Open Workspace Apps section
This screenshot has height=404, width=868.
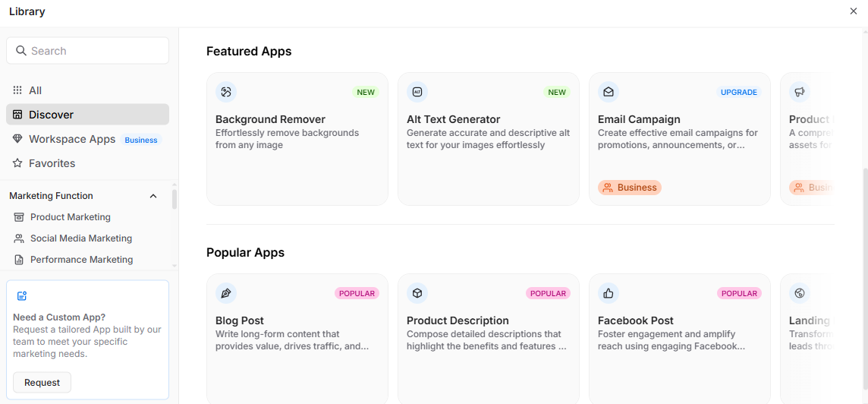point(72,139)
